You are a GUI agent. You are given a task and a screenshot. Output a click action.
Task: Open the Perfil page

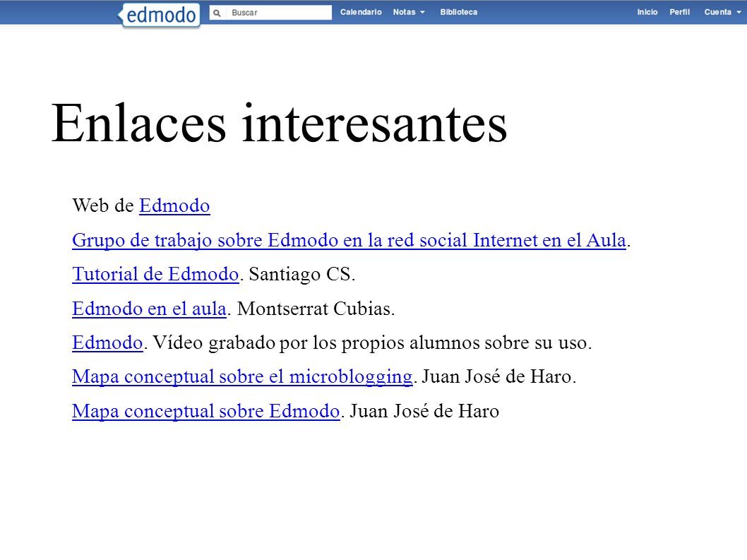click(x=679, y=12)
